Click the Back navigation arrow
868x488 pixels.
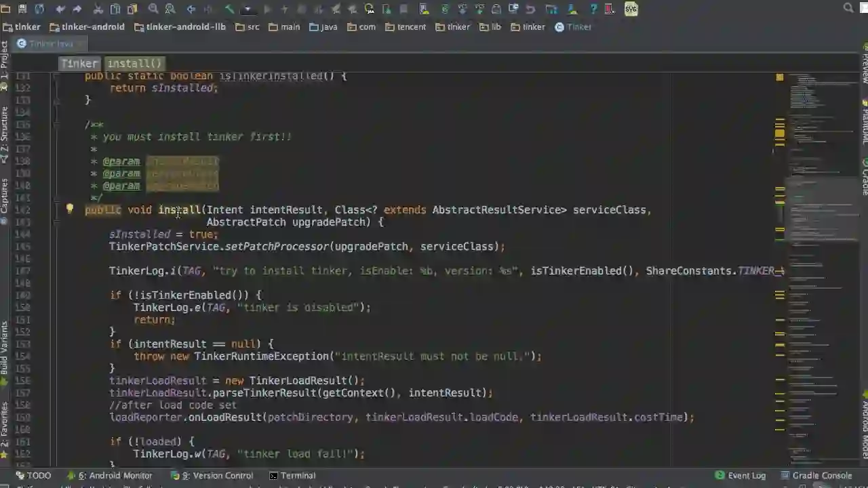click(191, 9)
